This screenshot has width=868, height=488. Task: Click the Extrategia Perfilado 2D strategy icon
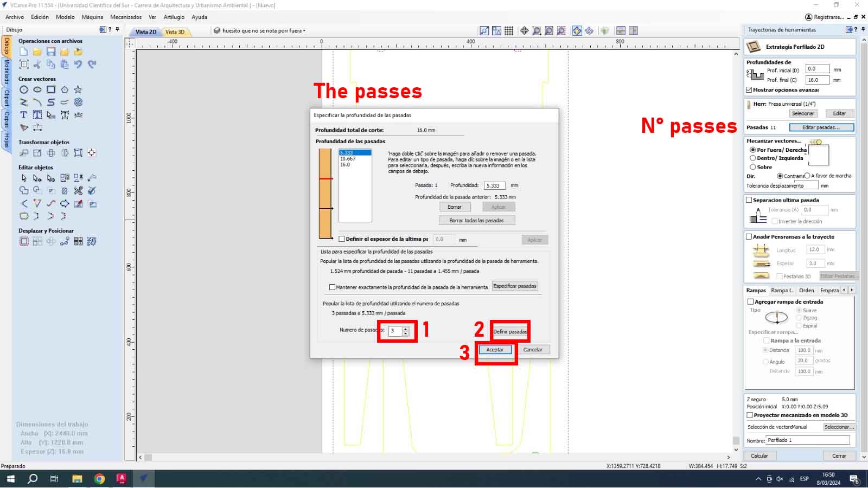pyautogui.click(x=754, y=47)
